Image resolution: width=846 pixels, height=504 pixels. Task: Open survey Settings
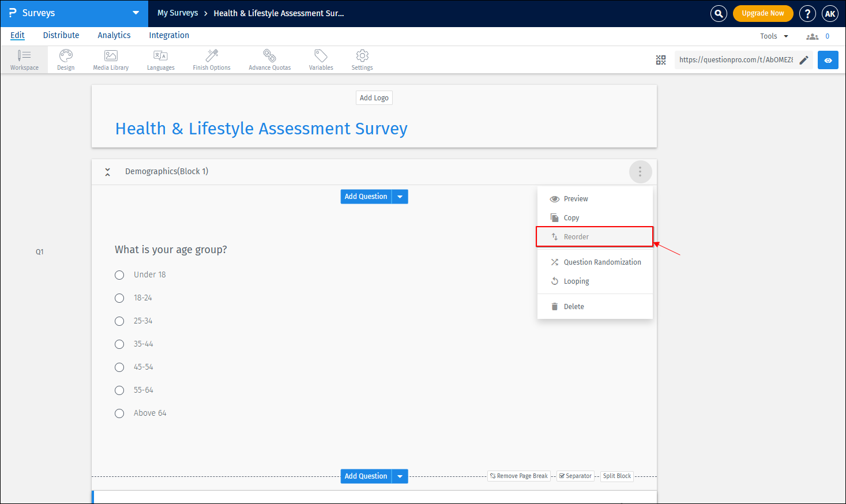click(x=362, y=59)
